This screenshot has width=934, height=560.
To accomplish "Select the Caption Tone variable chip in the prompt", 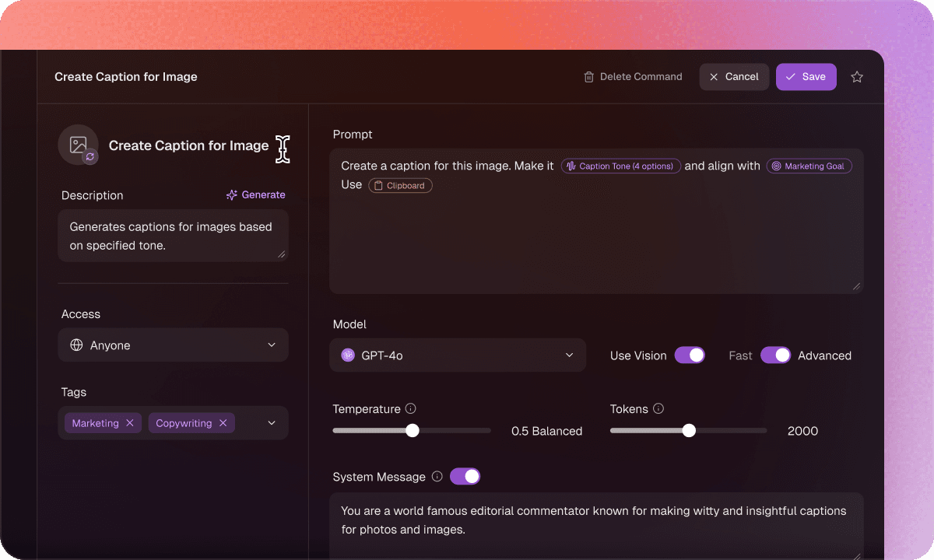I will tap(620, 166).
